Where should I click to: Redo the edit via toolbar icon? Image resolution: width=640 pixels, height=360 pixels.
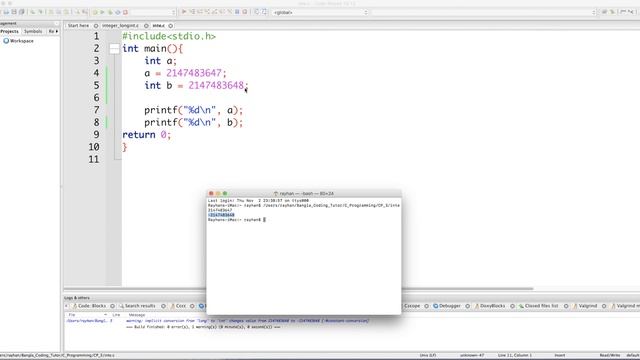point(40,12)
